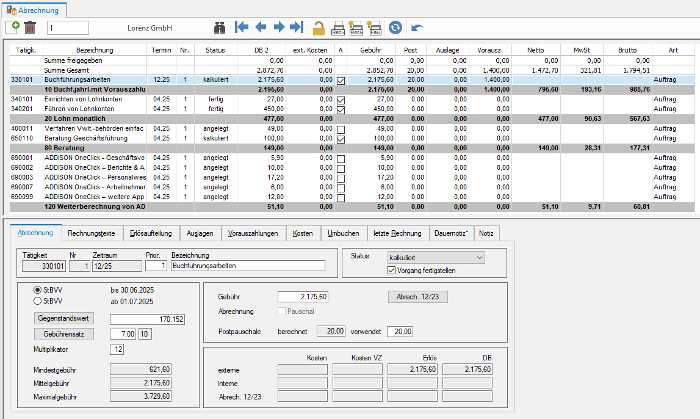Jump to first record arrow icon
Screen dimensions: 700x419
tap(242, 27)
